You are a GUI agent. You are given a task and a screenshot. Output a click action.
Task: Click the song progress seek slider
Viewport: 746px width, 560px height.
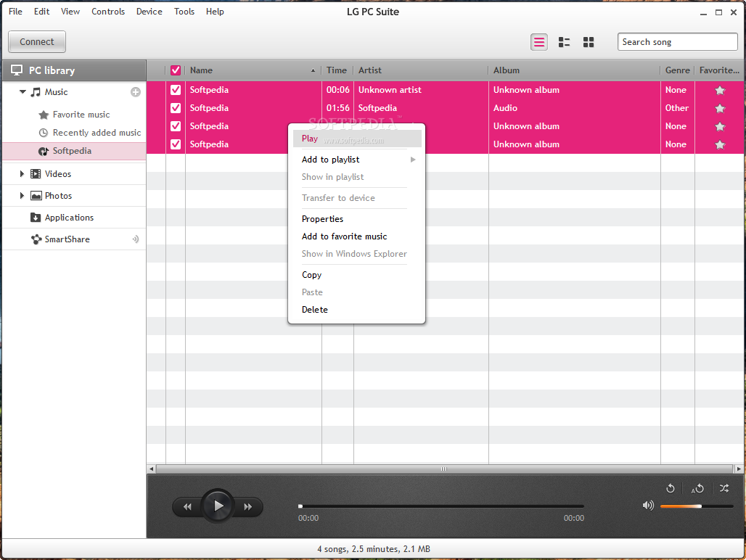point(441,506)
